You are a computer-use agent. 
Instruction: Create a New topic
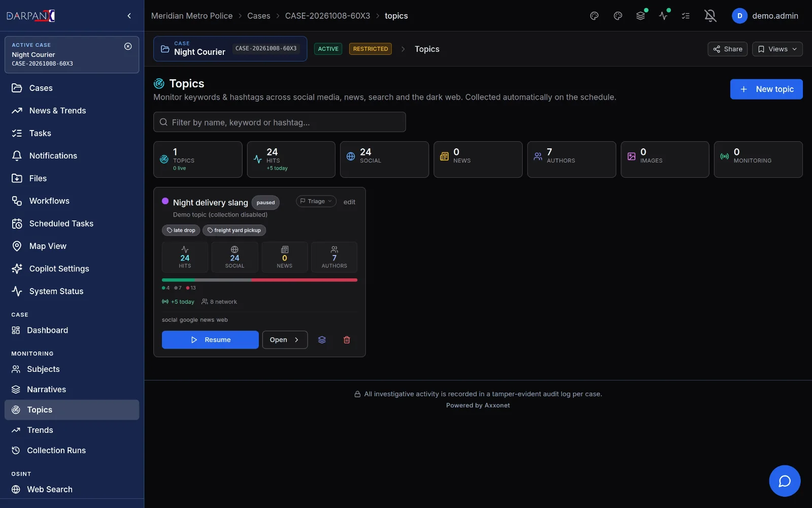(766, 89)
